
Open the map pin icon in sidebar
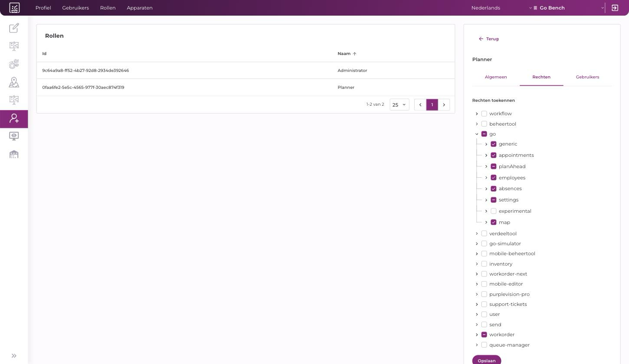tap(14, 82)
